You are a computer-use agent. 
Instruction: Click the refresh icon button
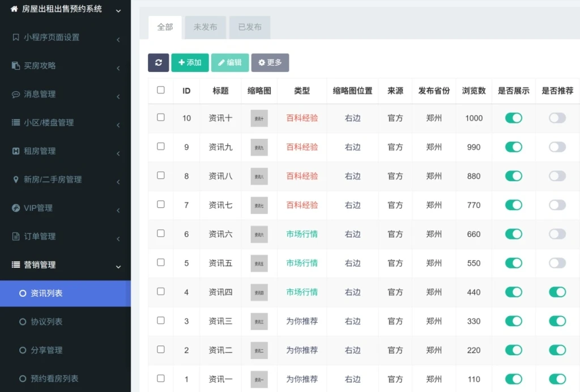pos(159,63)
